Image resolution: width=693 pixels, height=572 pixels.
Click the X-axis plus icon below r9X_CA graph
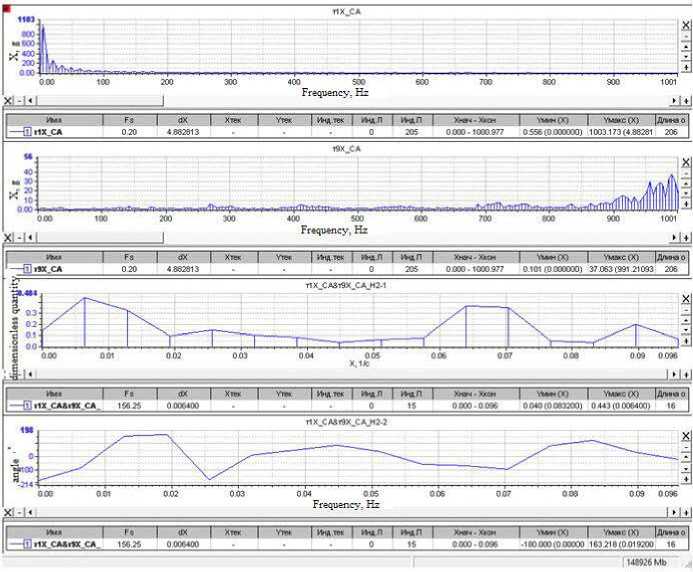[685, 238]
